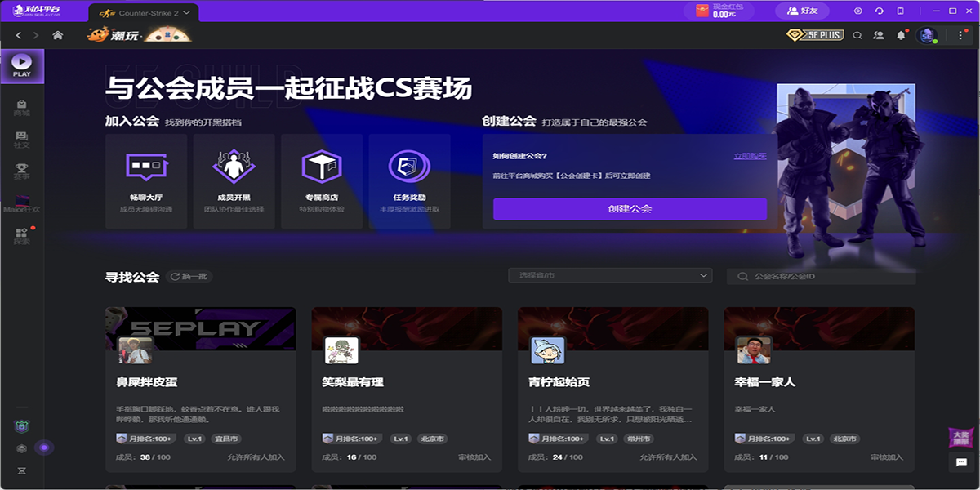The image size is (980, 490).
Task: Open the 青柠起始页 guild card
Action: tap(612, 390)
